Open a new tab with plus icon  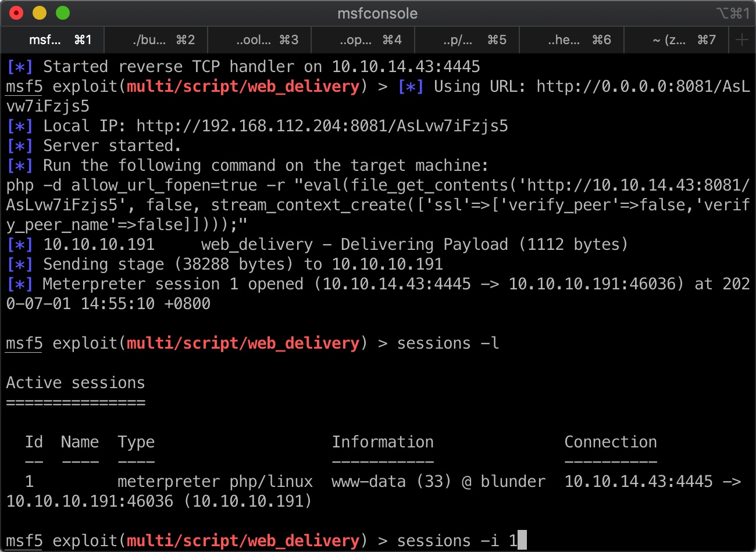tap(742, 40)
